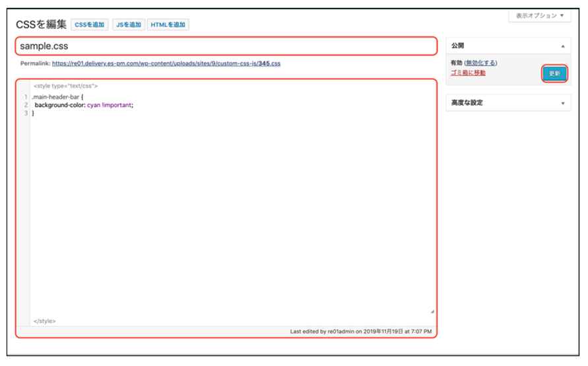The height and width of the screenshot is (366, 588).
Task: Click the background-color property in line 2
Action: point(59,105)
